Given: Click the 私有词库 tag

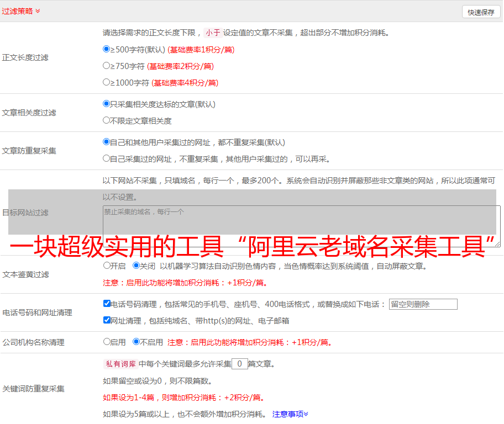Looking at the screenshot, I should coord(121,364).
